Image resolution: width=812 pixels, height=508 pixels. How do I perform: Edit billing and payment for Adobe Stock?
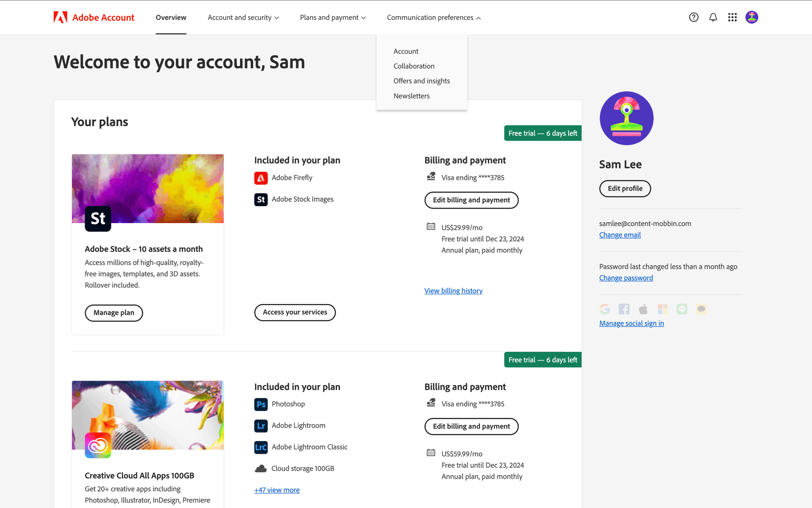pyautogui.click(x=472, y=200)
